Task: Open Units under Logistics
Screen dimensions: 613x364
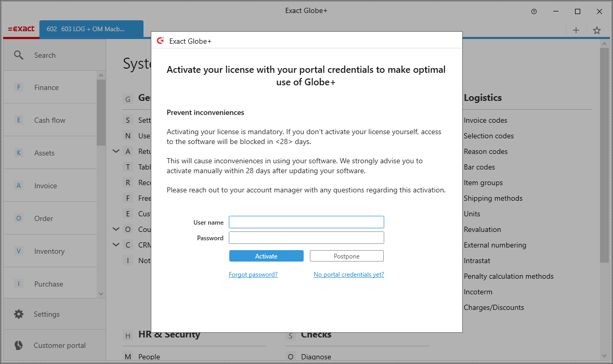Action: point(472,214)
